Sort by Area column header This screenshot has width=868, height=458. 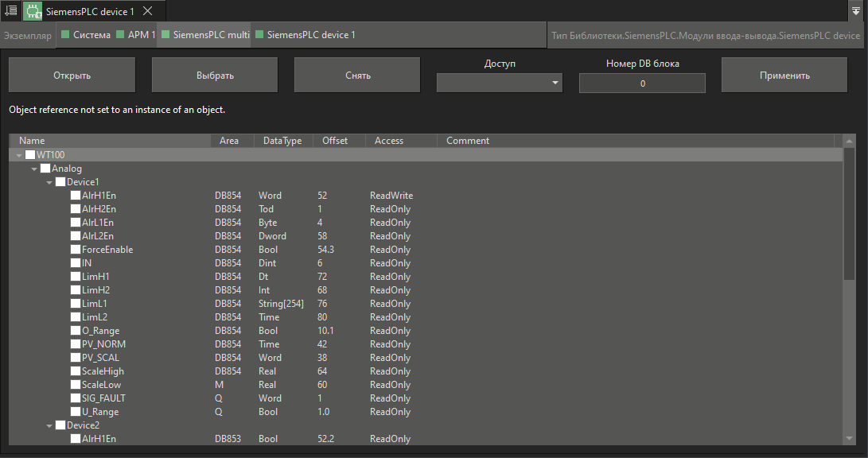coord(232,141)
